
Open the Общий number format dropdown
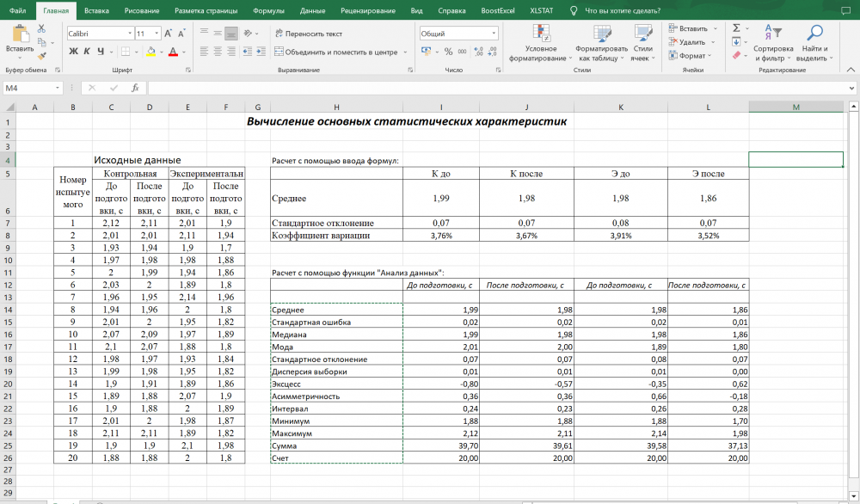point(494,34)
